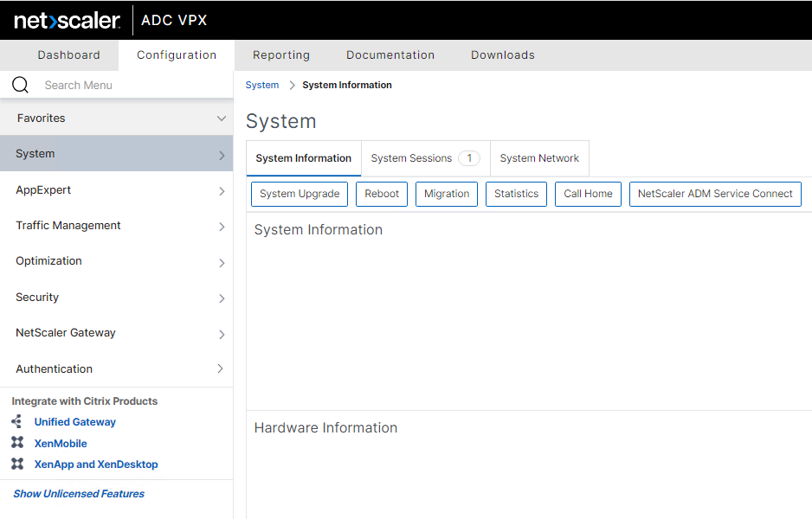Viewport: 812px width, 519px height.
Task: Open NetScaler ADM Service Connect
Action: pos(715,194)
